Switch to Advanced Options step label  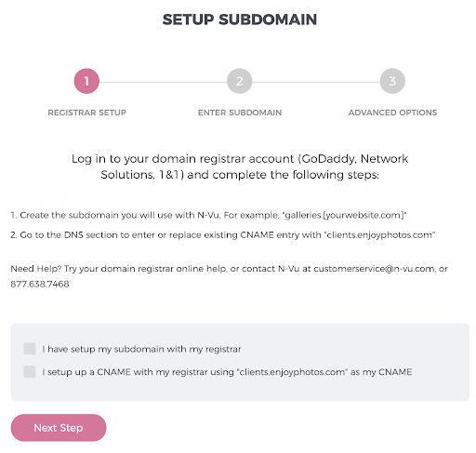(392, 113)
